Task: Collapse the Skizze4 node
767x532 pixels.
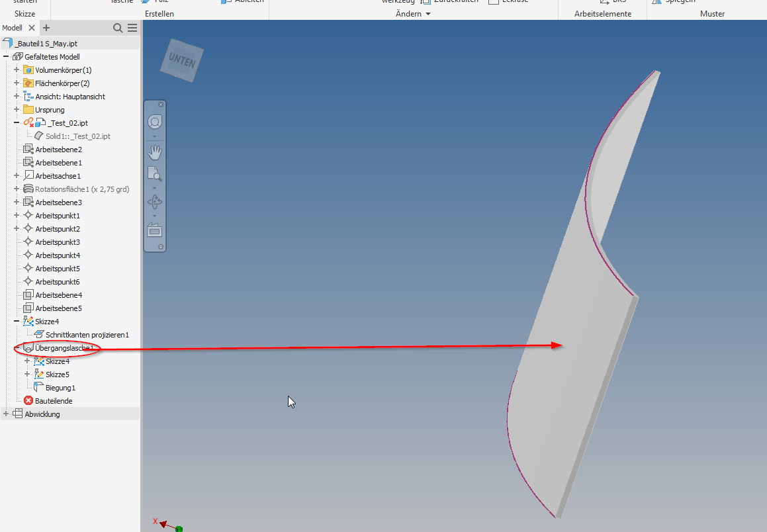Action: coord(17,321)
